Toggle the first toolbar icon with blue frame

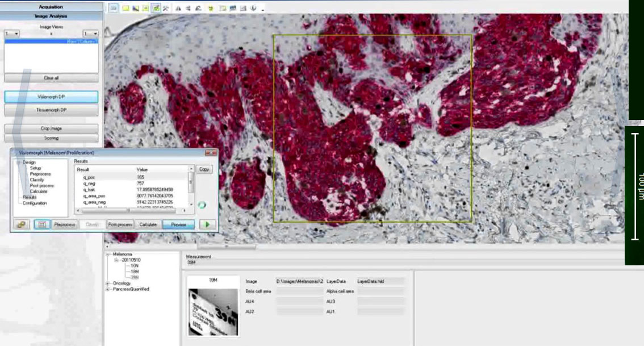pyautogui.click(x=113, y=9)
